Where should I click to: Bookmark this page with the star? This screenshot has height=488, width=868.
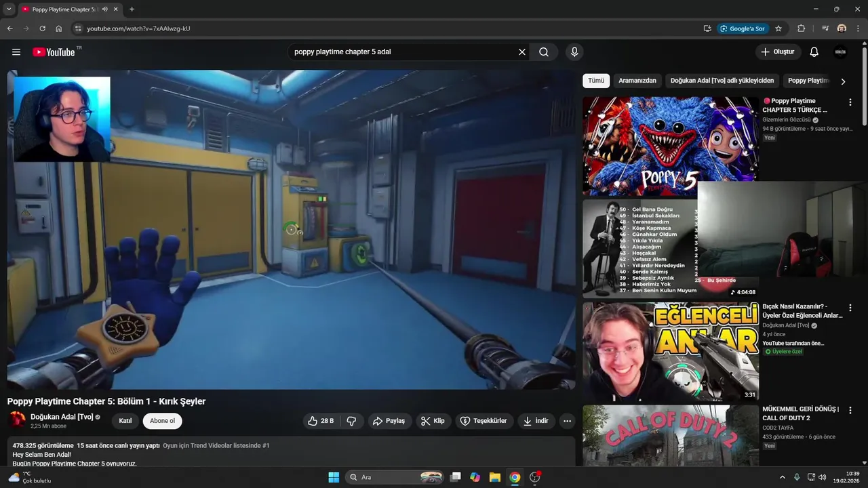(x=778, y=28)
